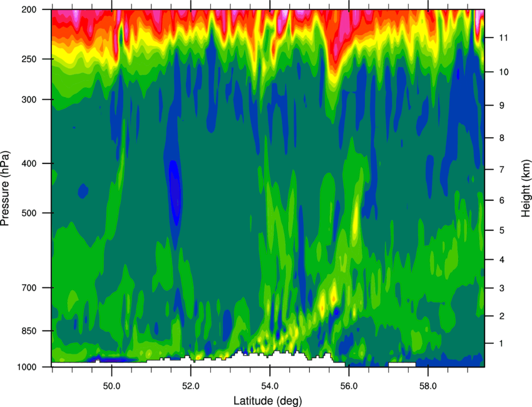
Task: Click the 5 km height label
Action: click(x=502, y=230)
